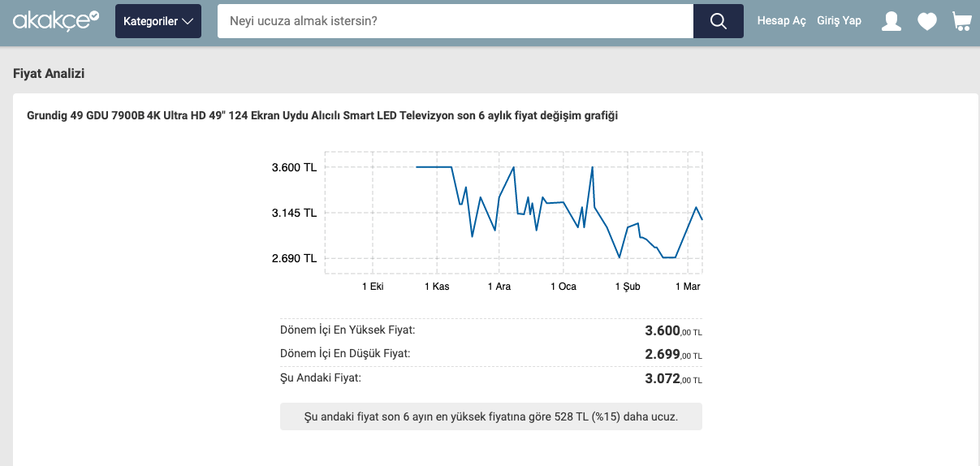Select the Dönem İçi En Yüksek Fiyat row
The width and height of the screenshot is (980, 466).
(x=491, y=330)
